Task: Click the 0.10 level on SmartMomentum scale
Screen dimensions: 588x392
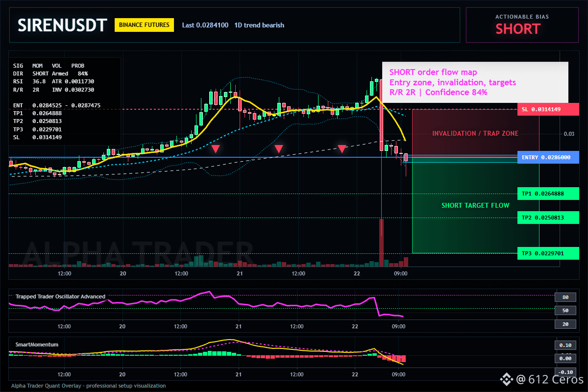Action: [x=564, y=345]
